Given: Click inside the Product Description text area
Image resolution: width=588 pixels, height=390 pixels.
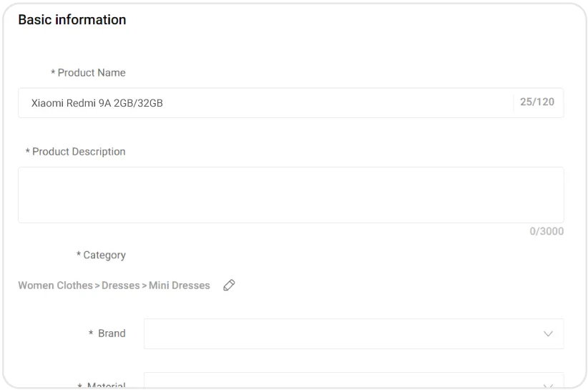Looking at the screenshot, I should [290, 195].
